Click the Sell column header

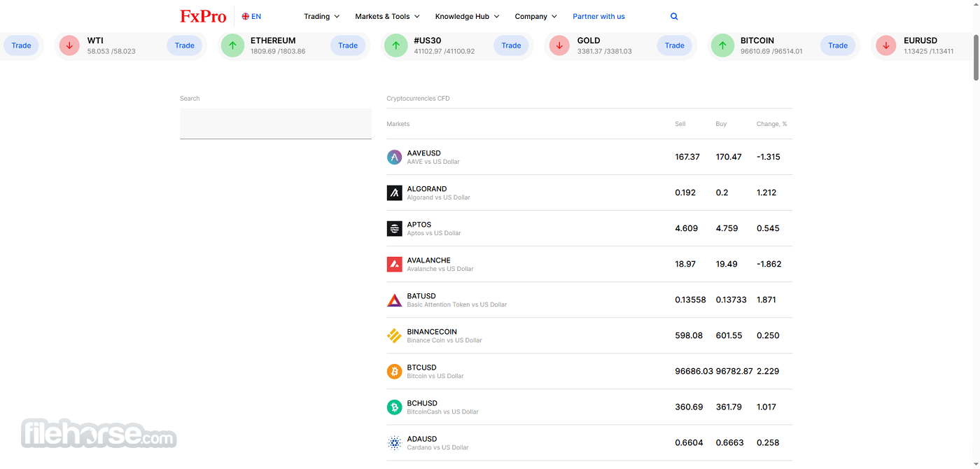pos(680,124)
